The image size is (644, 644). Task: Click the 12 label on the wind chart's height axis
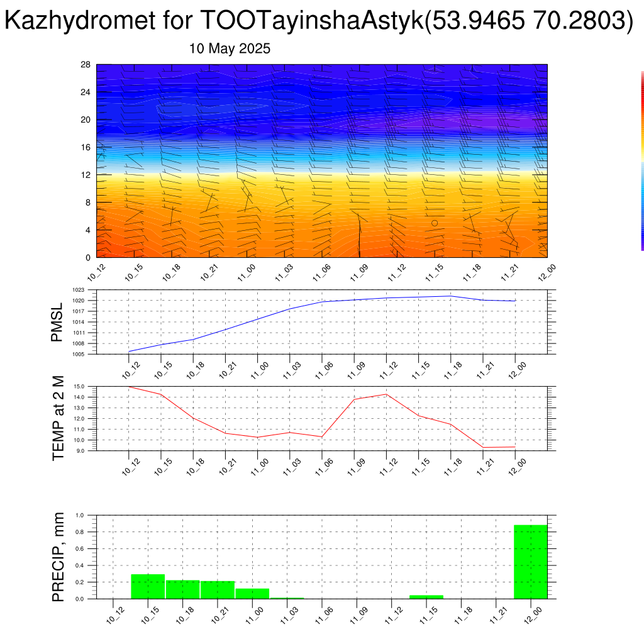coord(86,175)
